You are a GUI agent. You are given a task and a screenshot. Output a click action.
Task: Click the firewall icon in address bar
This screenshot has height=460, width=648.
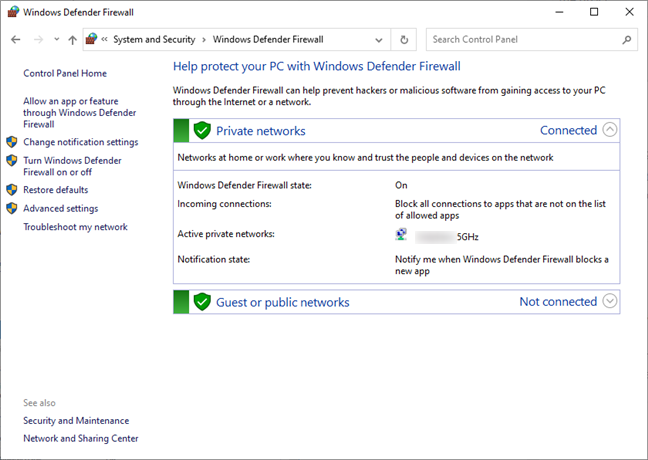click(91, 39)
